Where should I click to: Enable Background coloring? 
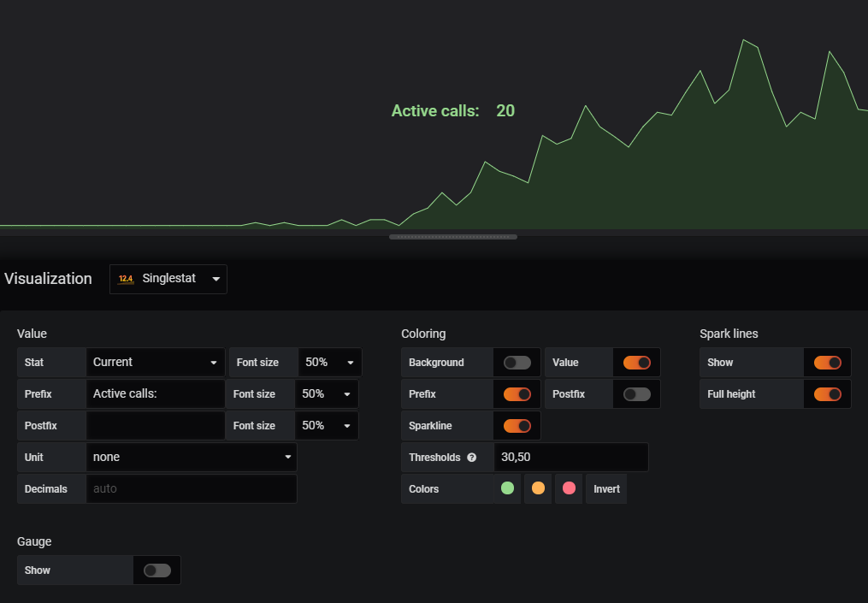tap(517, 363)
